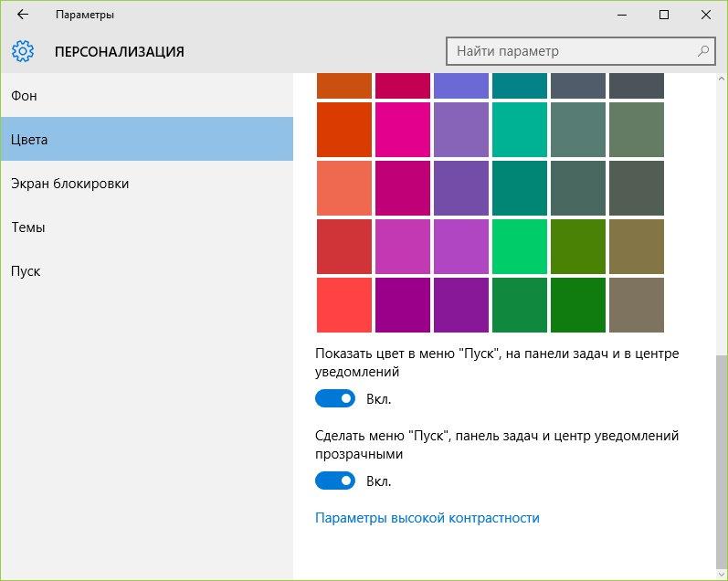Go back with the arrow icon
This screenshot has width=728, height=581.
[22, 15]
